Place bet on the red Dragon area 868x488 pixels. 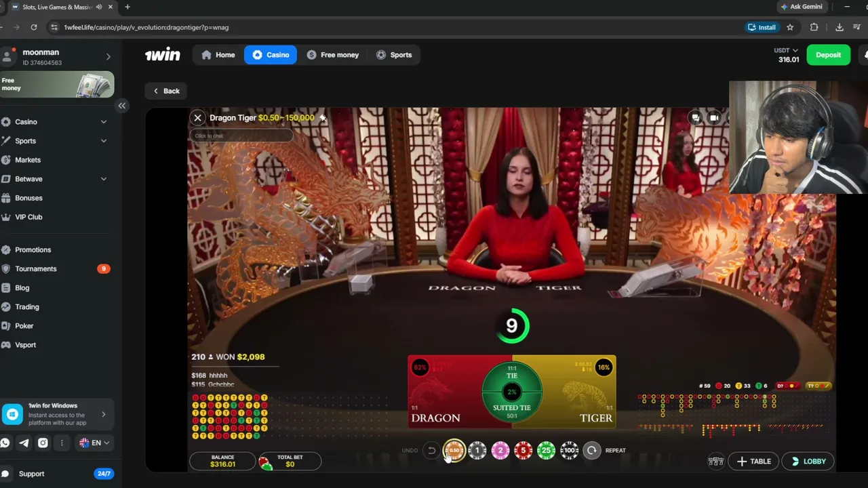pos(444,393)
